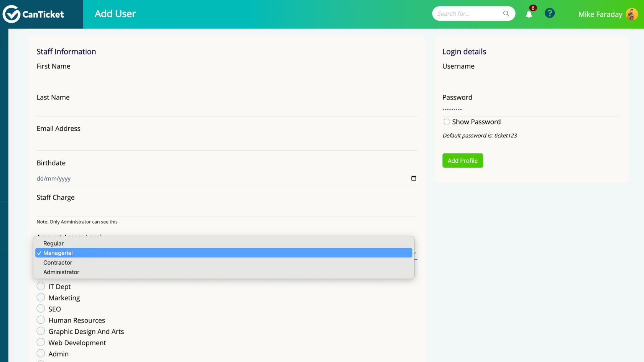Focus the Last Name field
The height and width of the screenshot is (362, 644).
pos(227,109)
